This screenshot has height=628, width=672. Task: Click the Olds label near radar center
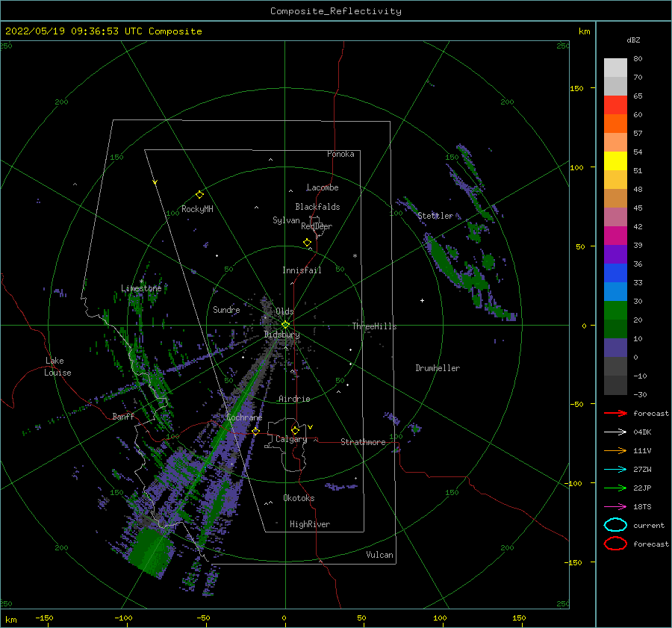click(x=284, y=311)
